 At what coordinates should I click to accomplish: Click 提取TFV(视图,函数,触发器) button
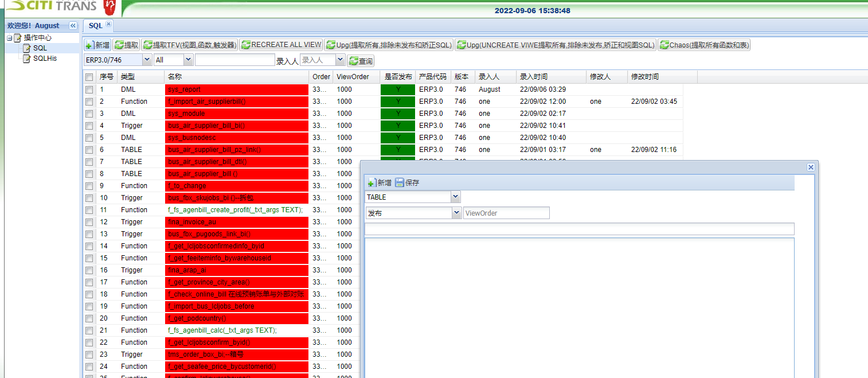(189, 45)
